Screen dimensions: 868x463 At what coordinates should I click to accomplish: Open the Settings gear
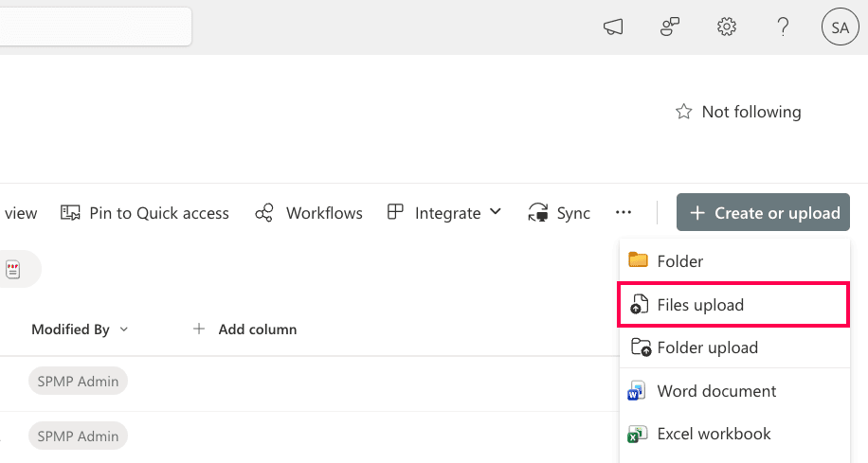point(727,27)
